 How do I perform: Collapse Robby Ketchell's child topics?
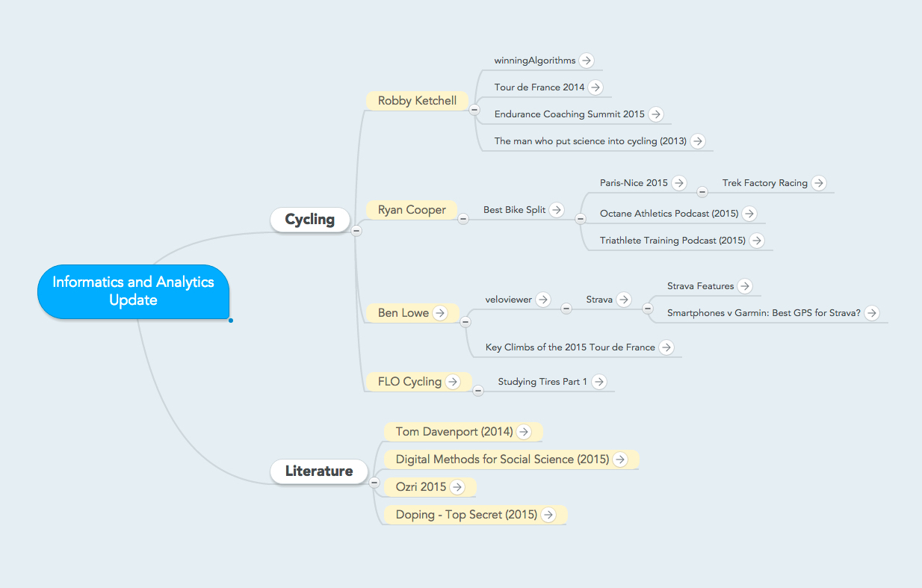click(474, 111)
